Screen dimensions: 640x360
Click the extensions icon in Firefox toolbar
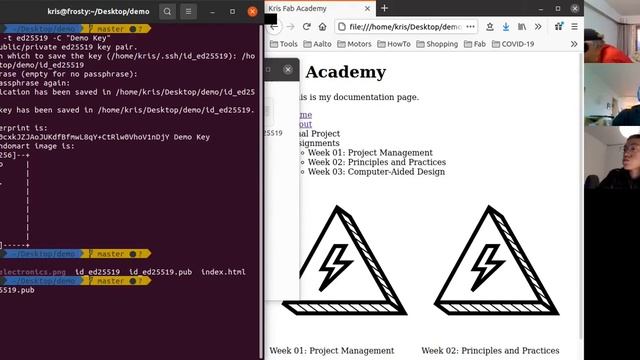point(558,27)
